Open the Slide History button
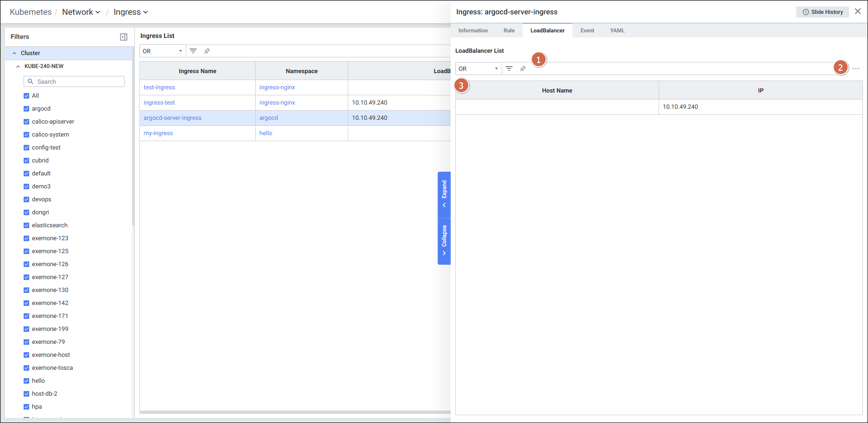Screen dimensions: 868x423 click(x=823, y=12)
